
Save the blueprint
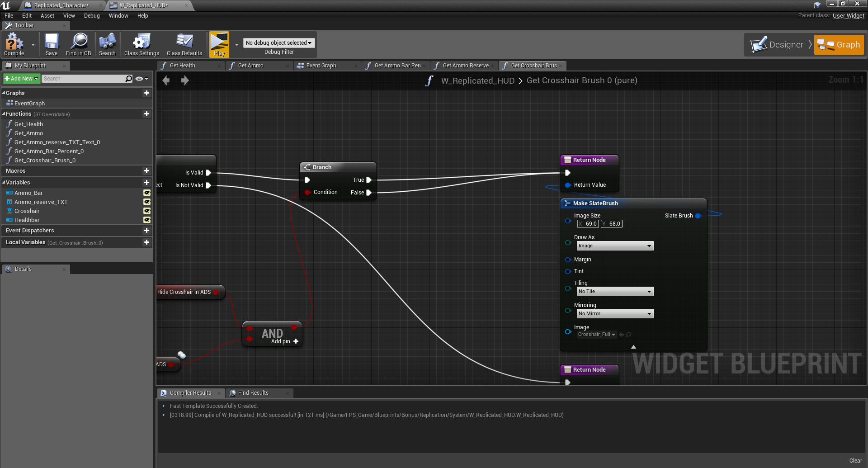pyautogui.click(x=51, y=44)
